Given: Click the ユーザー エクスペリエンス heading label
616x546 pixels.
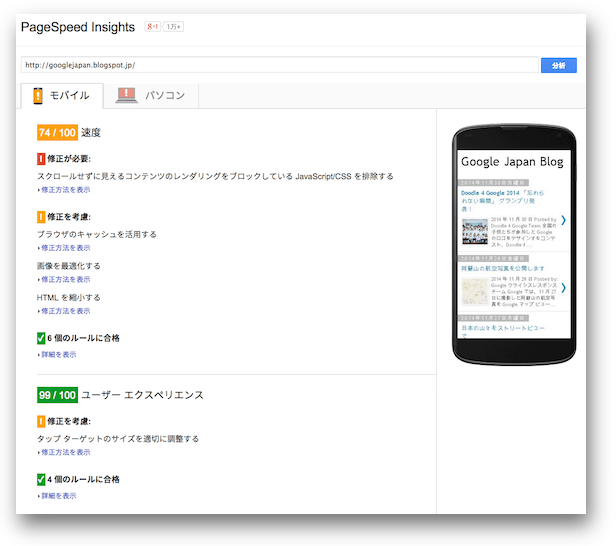Looking at the screenshot, I should tap(142, 395).
